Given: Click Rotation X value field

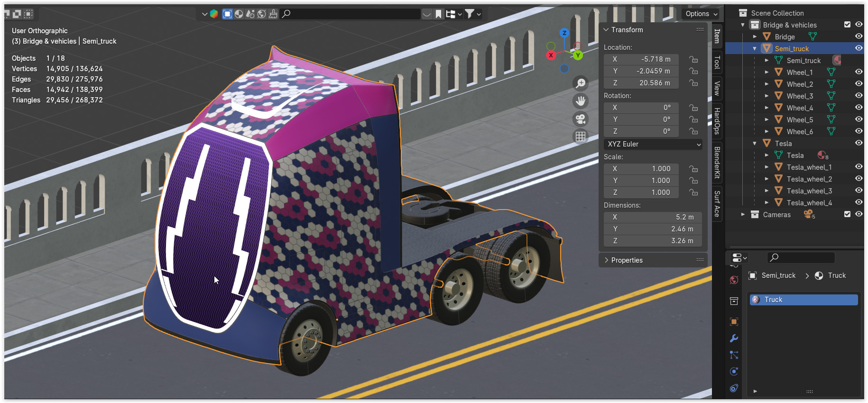Looking at the screenshot, I should click(x=641, y=108).
